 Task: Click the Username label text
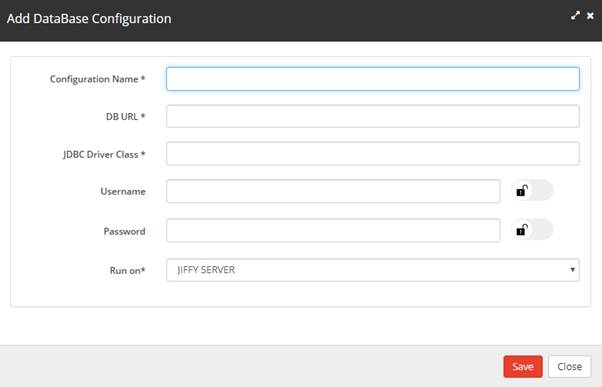tap(123, 191)
